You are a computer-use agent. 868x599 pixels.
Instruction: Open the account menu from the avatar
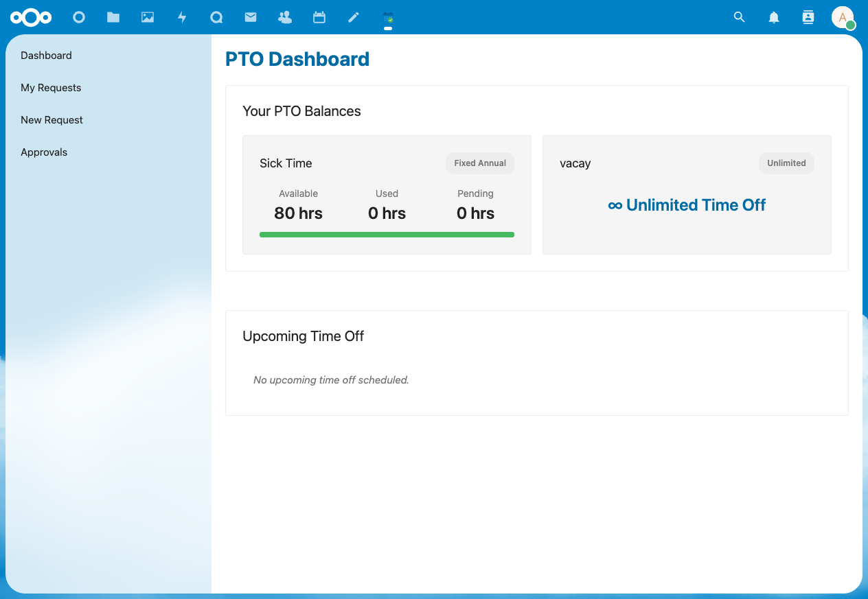click(843, 17)
